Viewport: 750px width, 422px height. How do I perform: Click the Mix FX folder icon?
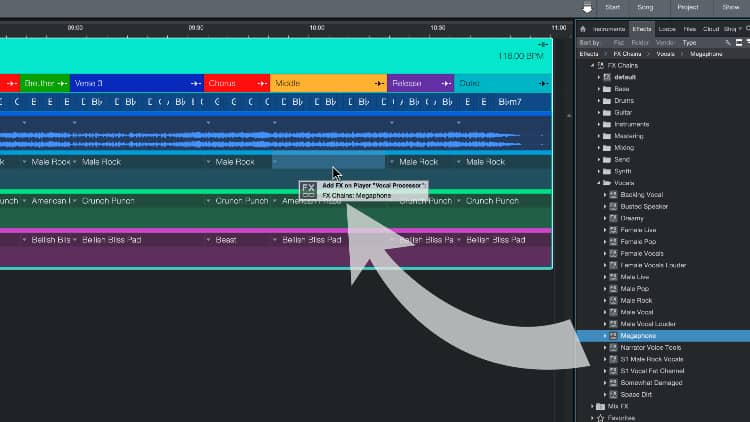601,406
